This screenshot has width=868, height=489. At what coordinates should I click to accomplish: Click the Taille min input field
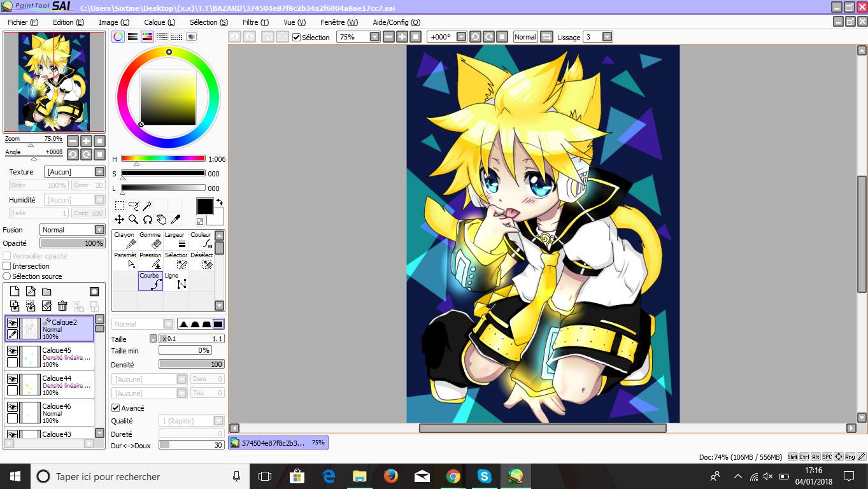coord(185,350)
